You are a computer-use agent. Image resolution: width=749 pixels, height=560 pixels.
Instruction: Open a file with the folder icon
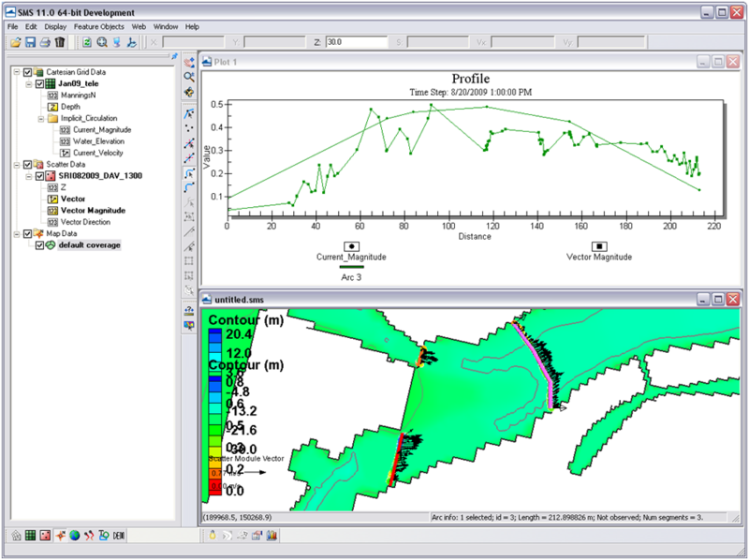tap(16, 42)
